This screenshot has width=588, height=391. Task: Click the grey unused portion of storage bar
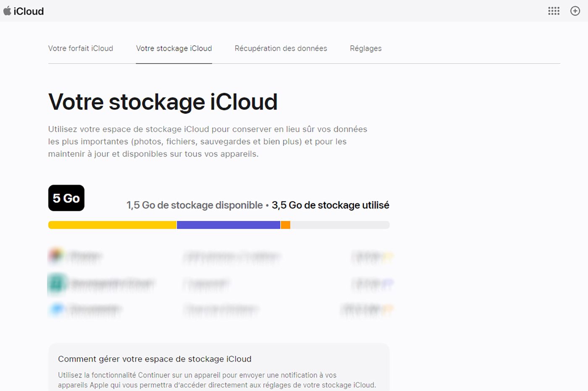[x=340, y=225]
